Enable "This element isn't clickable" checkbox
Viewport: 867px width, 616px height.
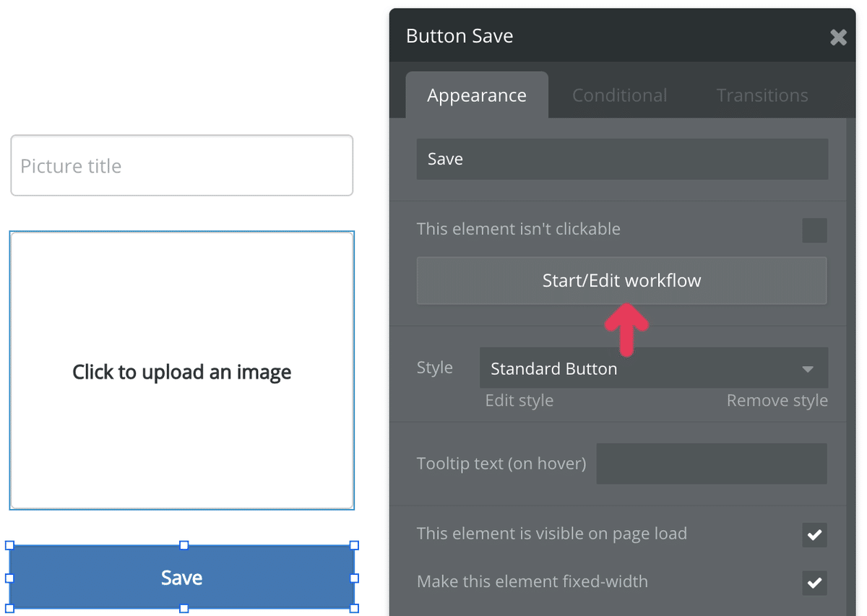[814, 230]
